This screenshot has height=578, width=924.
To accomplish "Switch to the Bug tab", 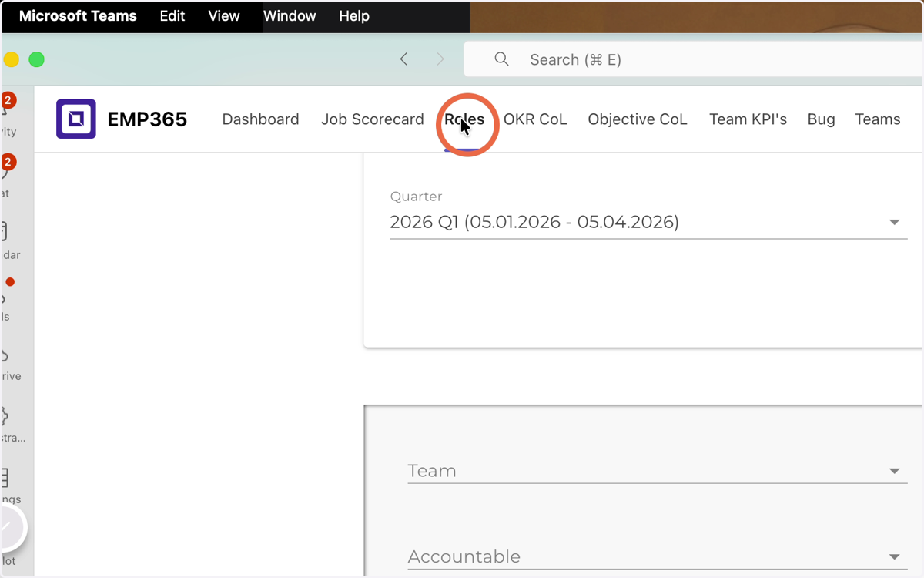I will [x=821, y=119].
